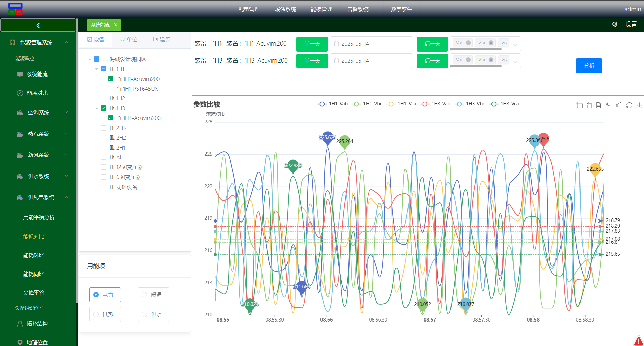Switch chart to line view icon
Screen dimensions: 644x346
click(x=608, y=105)
